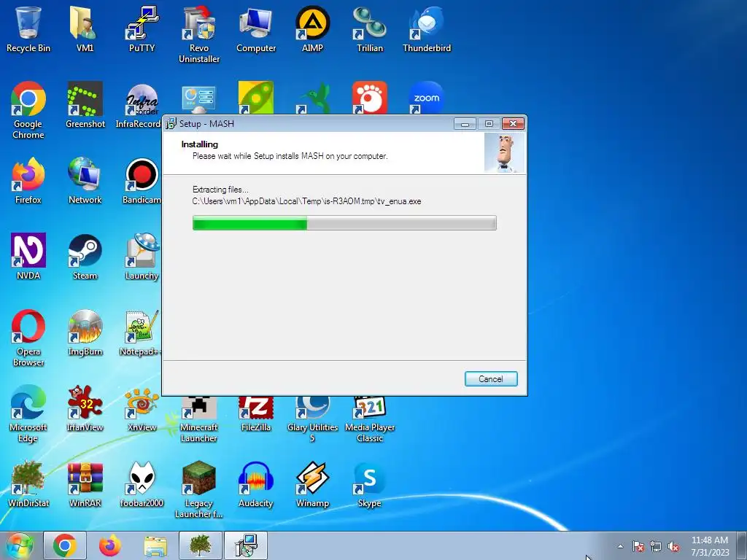This screenshot has width=747, height=560.
Task: Switch to the MASH setup taskbar button
Action: (246, 545)
